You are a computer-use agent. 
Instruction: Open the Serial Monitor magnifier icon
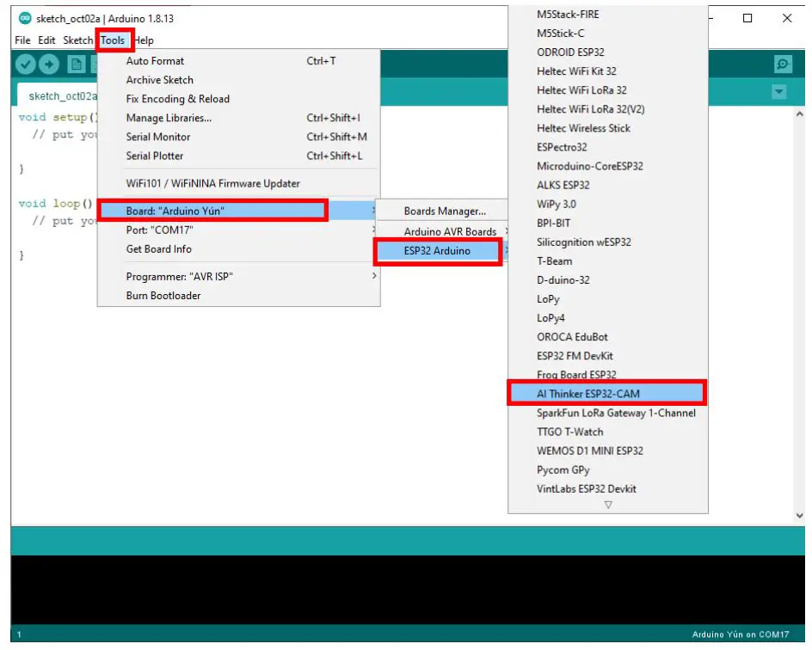[x=783, y=64]
